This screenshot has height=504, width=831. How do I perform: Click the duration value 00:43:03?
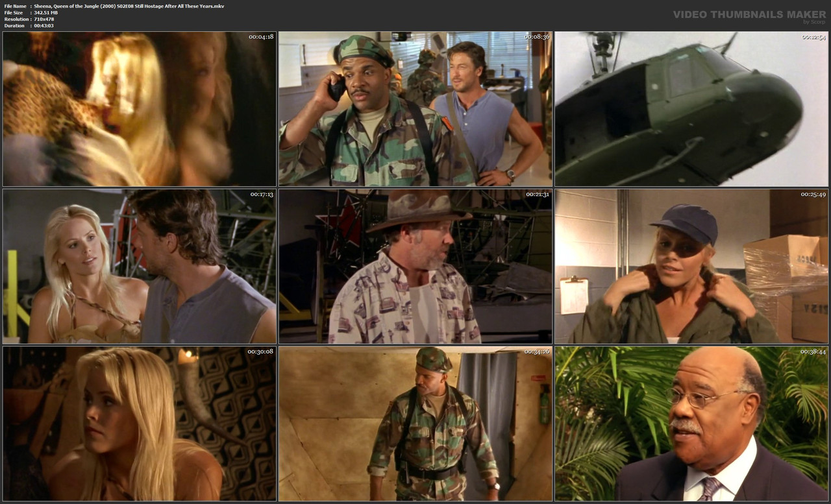coord(43,25)
